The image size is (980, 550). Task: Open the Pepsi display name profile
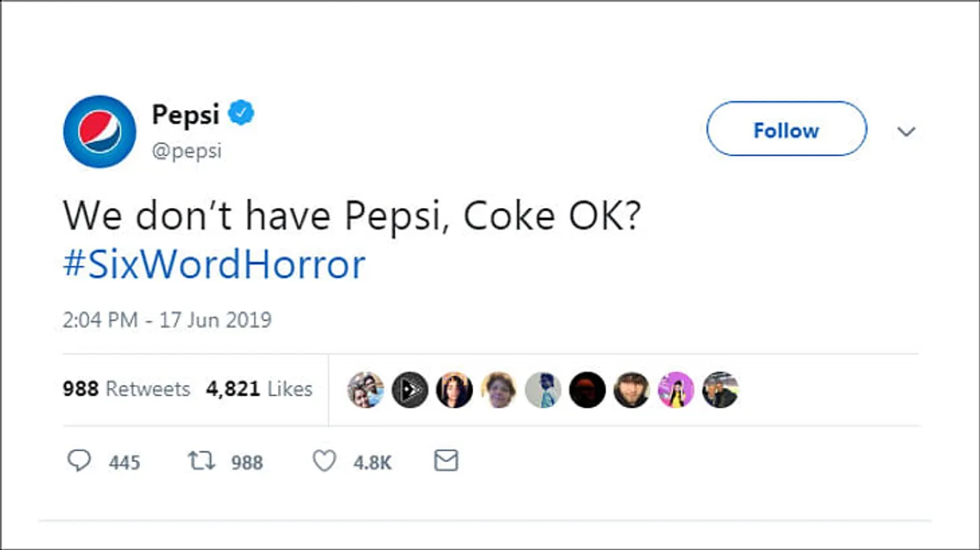coord(185,114)
